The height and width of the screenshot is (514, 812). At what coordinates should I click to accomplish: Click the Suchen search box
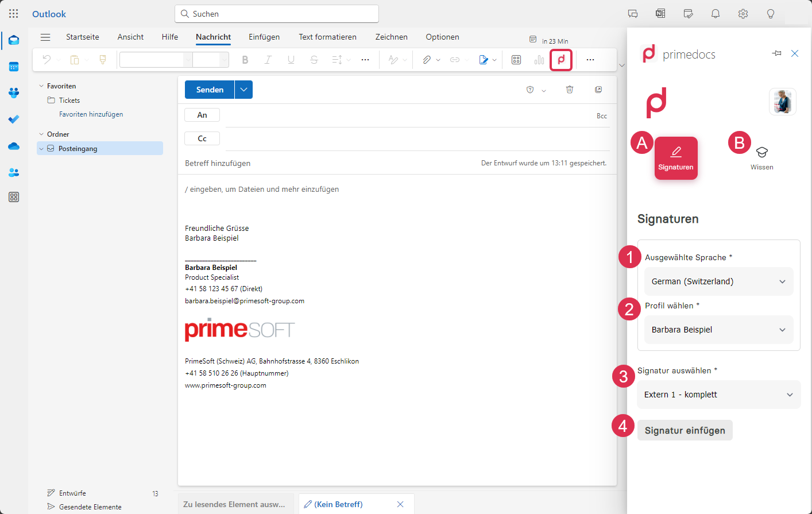277,14
